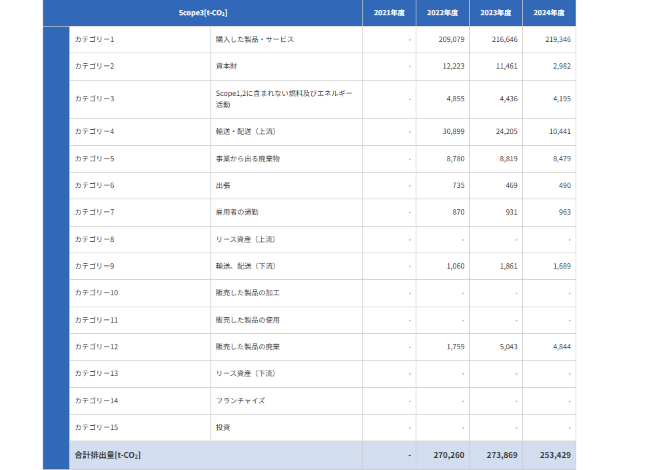Select the カテゴリー12 row label

tap(96, 347)
